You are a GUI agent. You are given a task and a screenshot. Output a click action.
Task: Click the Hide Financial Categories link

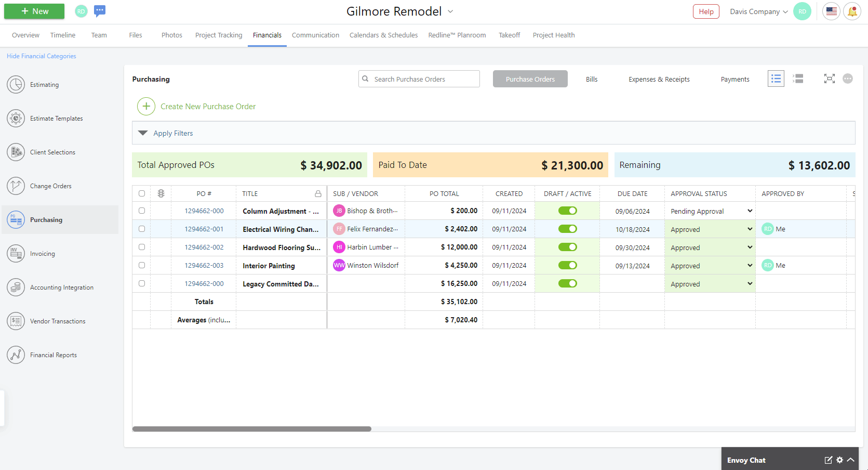point(41,56)
